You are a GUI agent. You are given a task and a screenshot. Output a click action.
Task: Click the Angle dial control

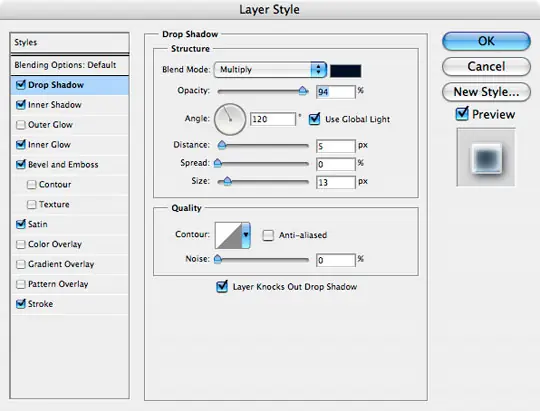pyautogui.click(x=230, y=119)
